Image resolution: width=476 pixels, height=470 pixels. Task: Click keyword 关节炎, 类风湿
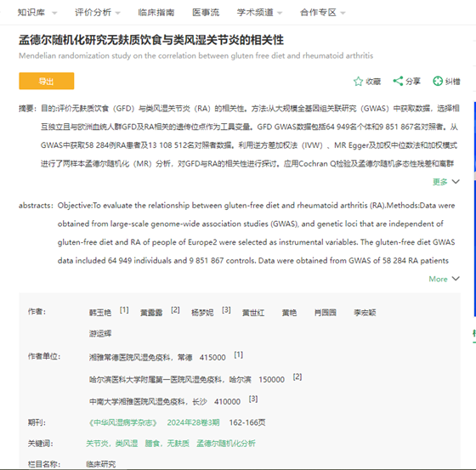[x=111, y=444]
